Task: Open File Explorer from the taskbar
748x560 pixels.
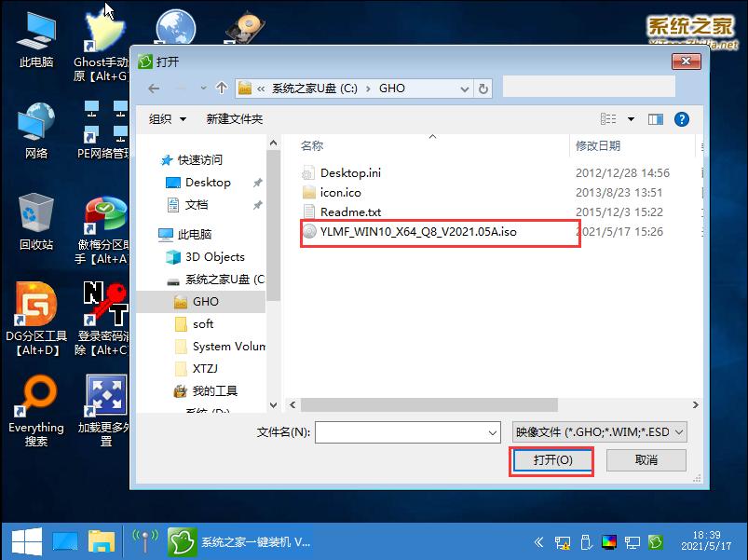Action: coord(102,542)
